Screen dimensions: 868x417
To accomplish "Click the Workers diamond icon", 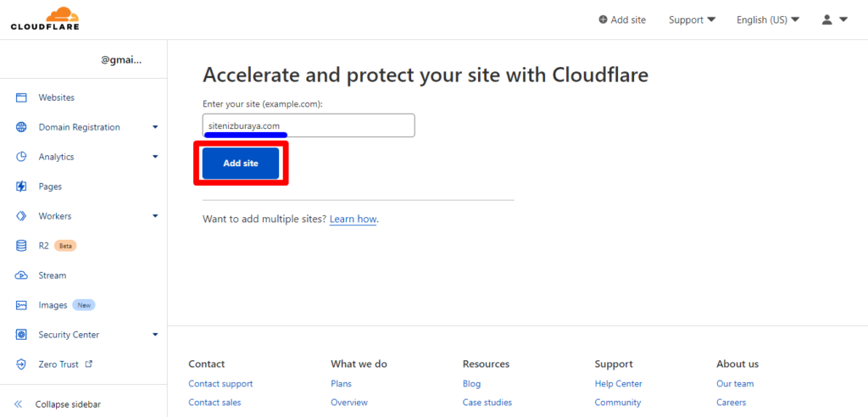I will tap(21, 216).
